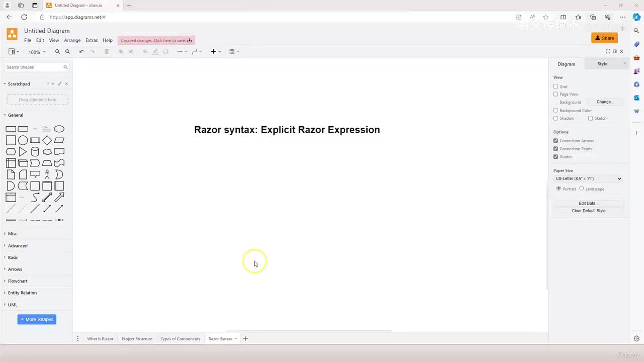Enable the Sketch checkbox
Screen dimensions: 644x362
pyautogui.click(x=590, y=118)
